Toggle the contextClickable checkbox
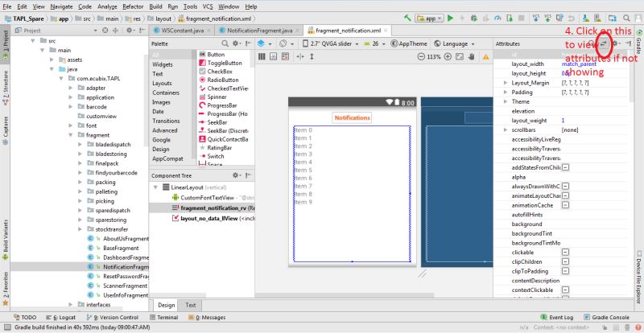Viewport: 644px width, 333px height. 566,290
